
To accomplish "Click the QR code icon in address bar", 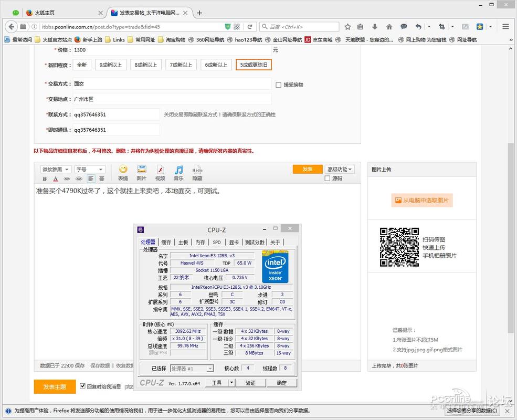I will click(237, 27).
